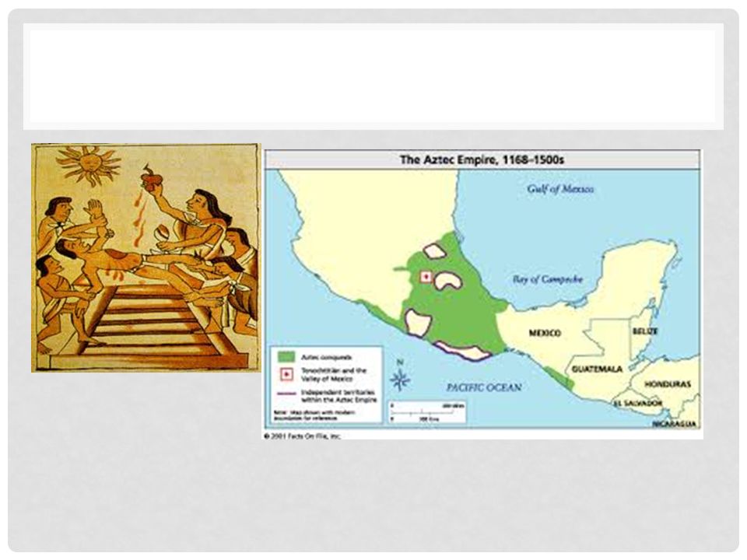This screenshot has height=560, width=747.
Task: Click the purple line legend symbol
Action: point(286,394)
